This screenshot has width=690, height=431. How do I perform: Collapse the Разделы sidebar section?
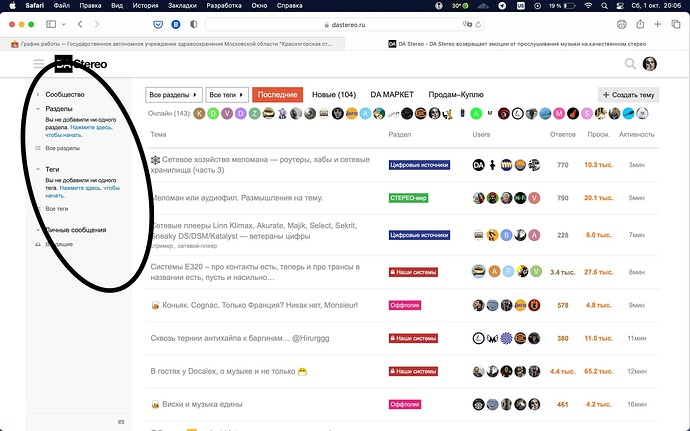[58, 108]
